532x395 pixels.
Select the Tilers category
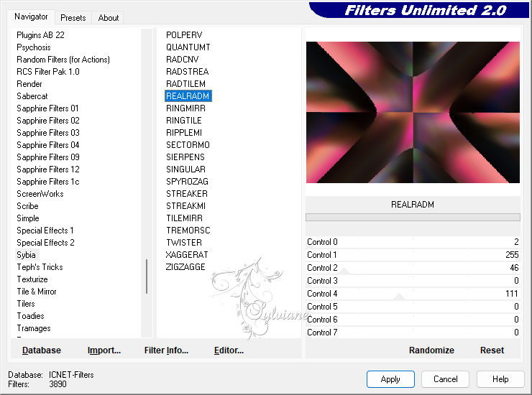pyautogui.click(x=26, y=304)
